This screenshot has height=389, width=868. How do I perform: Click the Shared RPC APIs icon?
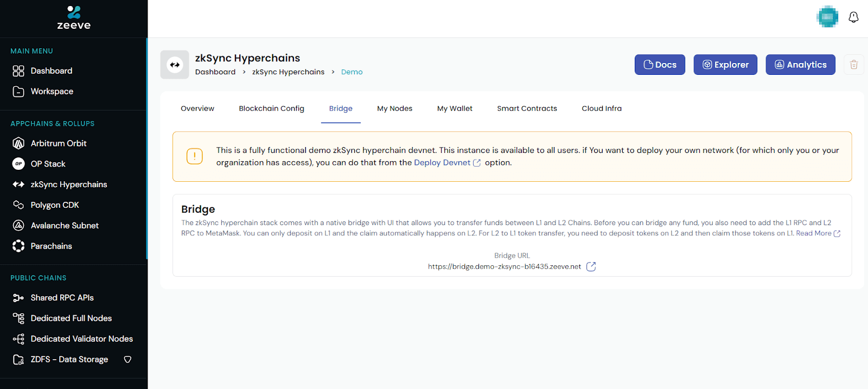click(x=18, y=298)
